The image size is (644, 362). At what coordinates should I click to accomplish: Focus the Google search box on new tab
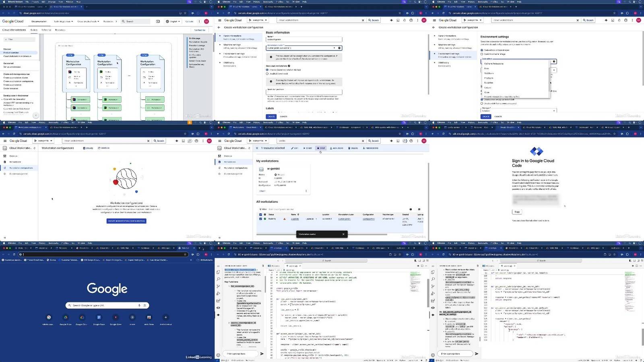point(107,305)
